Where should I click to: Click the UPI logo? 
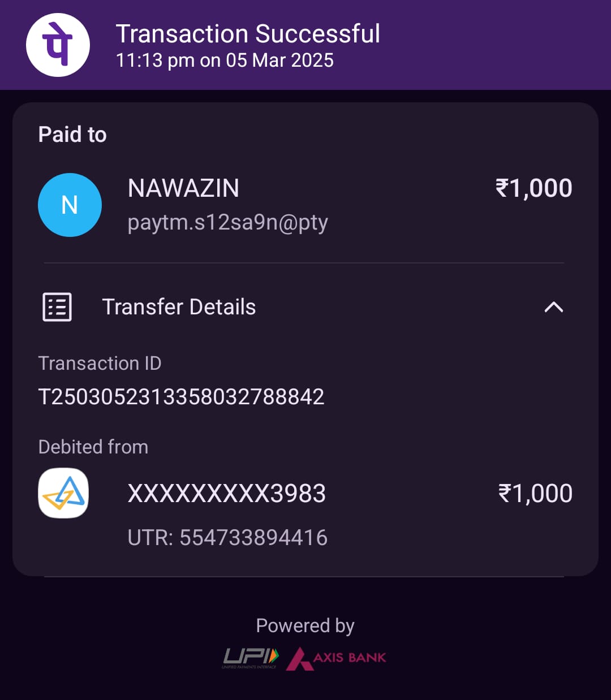pyautogui.click(x=250, y=658)
